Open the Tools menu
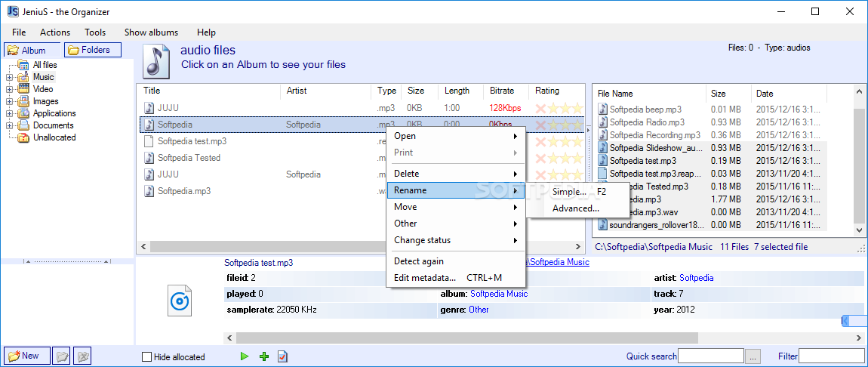The width and height of the screenshot is (868, 367). tap(95, 32)
